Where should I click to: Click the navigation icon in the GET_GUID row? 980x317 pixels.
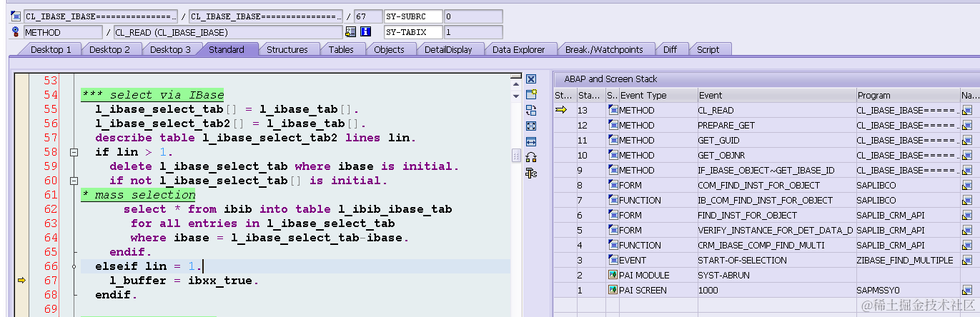[x=967, y=140]
